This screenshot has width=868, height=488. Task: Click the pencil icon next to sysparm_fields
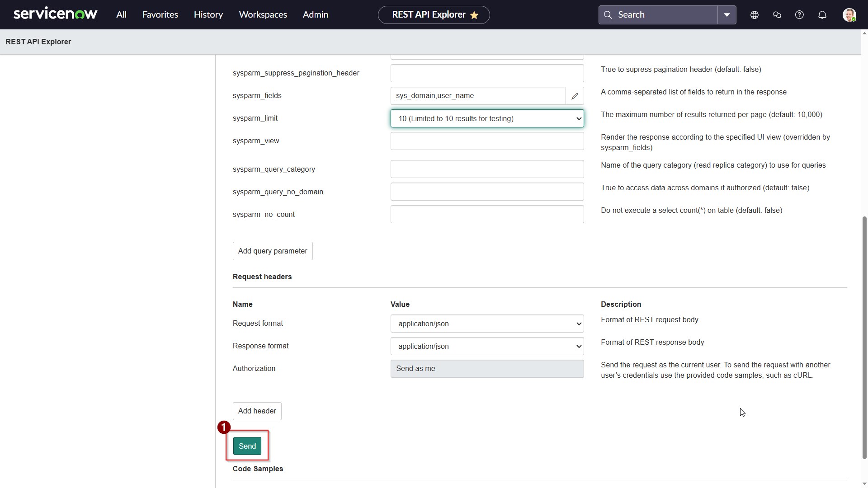point(575,96)
